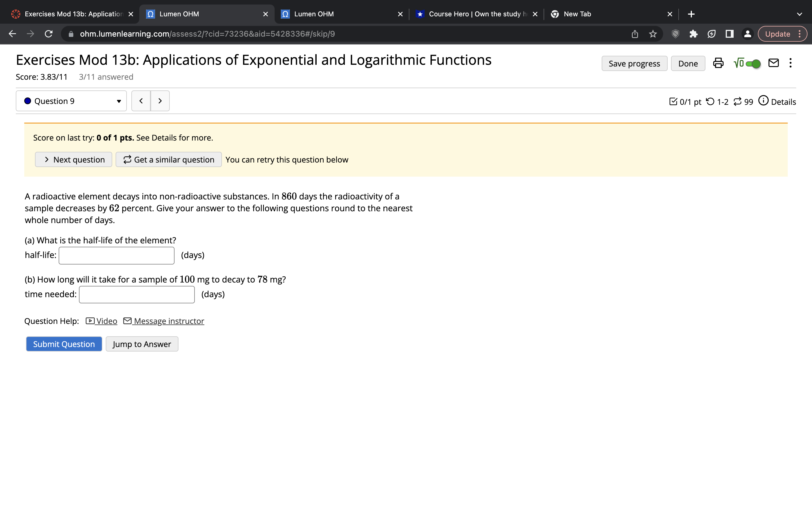Open the Question 9 selector dropdown

(71, 101)
